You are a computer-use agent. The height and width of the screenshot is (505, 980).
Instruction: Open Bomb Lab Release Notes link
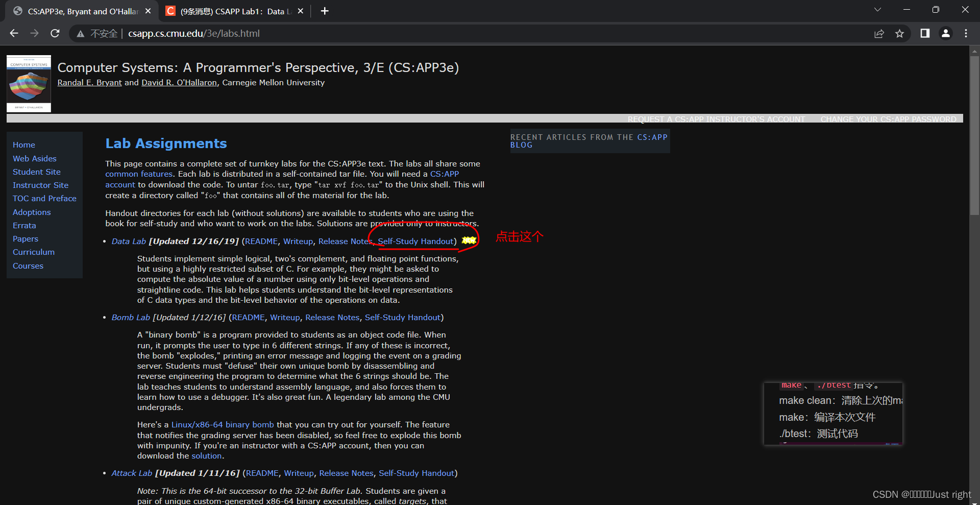pos(332,318)
